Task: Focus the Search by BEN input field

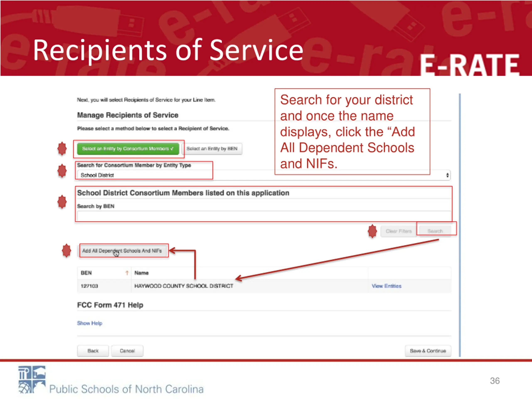Action: 264,216
